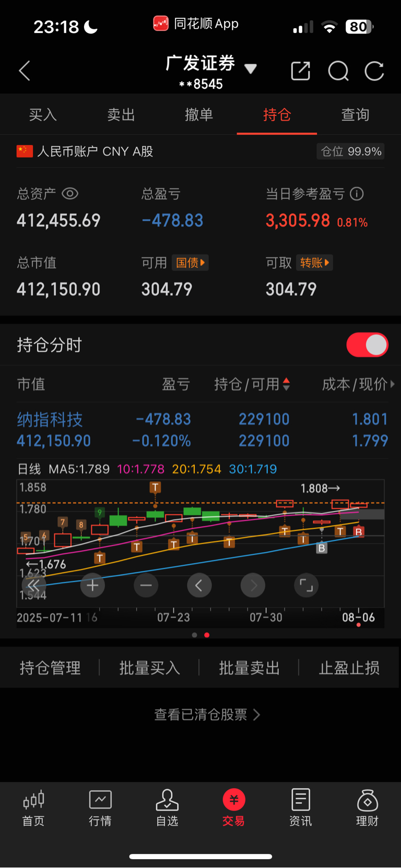
Task: Tap the 国债 button beside 可用
Action: click(x=190, y=263)
